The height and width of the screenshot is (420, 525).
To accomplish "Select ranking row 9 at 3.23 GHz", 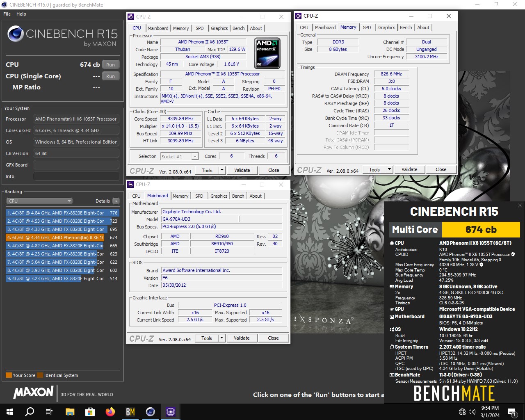I will click(x=62, y=278).
